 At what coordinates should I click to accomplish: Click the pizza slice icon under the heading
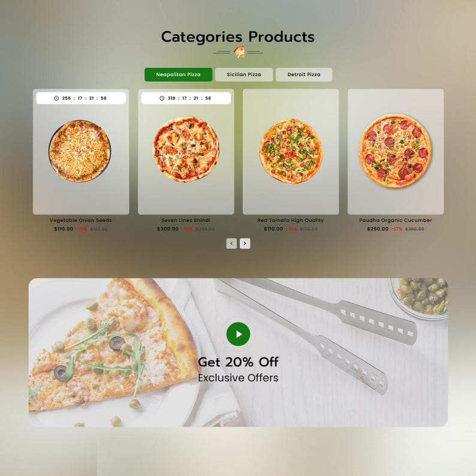tap(239, 52)
